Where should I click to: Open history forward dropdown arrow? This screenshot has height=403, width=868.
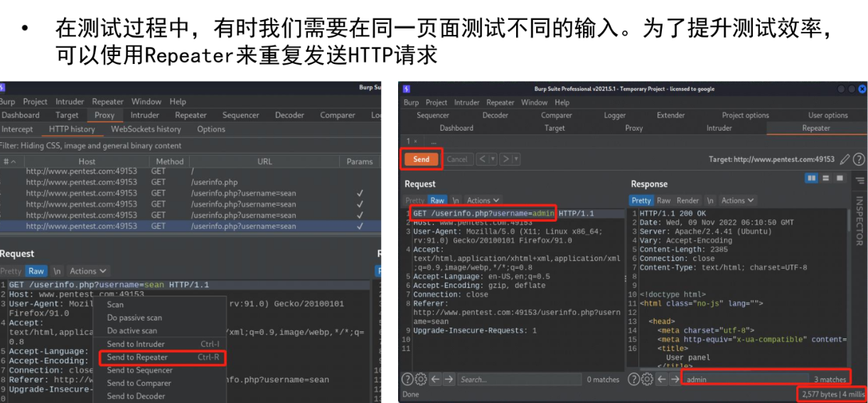pyautogui.click(x=516, y=159)
